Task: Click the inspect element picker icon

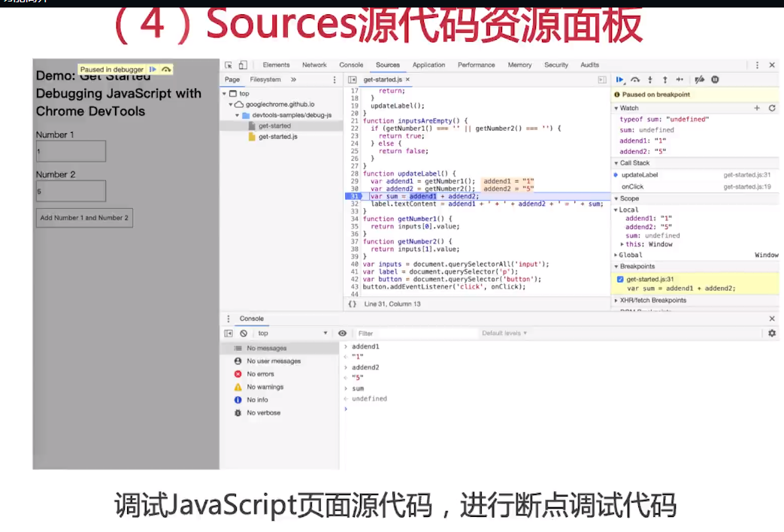Action: click(x=229, y=65)
